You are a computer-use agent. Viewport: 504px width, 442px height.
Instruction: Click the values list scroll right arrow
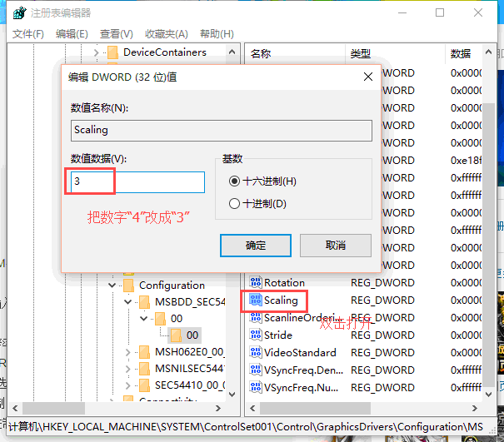pos(475,408)
